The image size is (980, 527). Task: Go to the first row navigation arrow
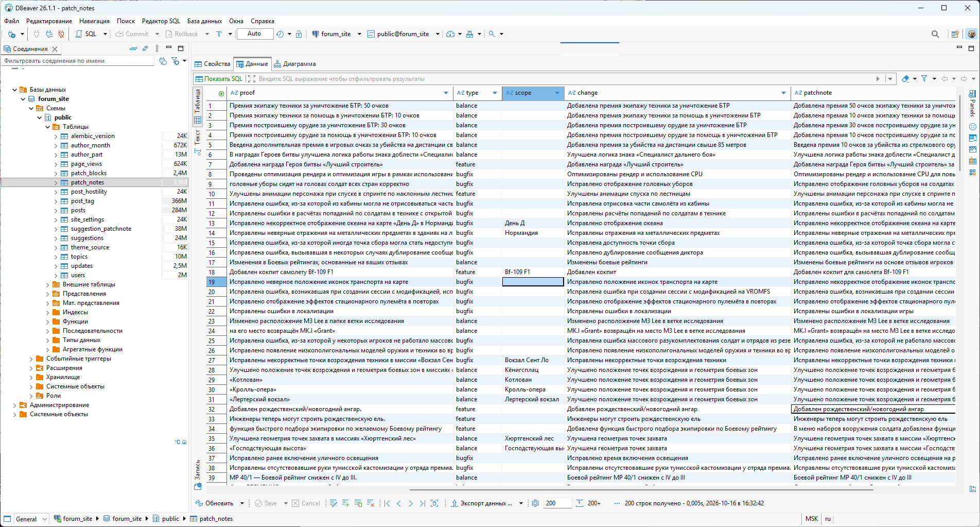coord(387,503)
